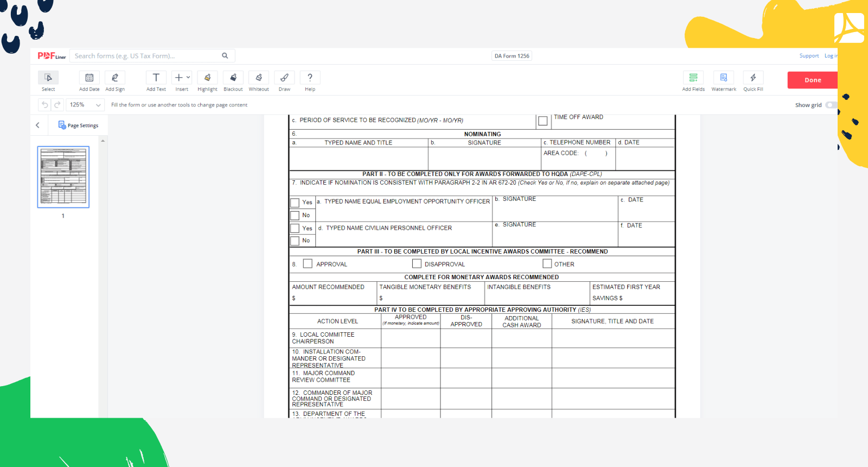
Task: Click the search forms input field
Action: point(146,56)
